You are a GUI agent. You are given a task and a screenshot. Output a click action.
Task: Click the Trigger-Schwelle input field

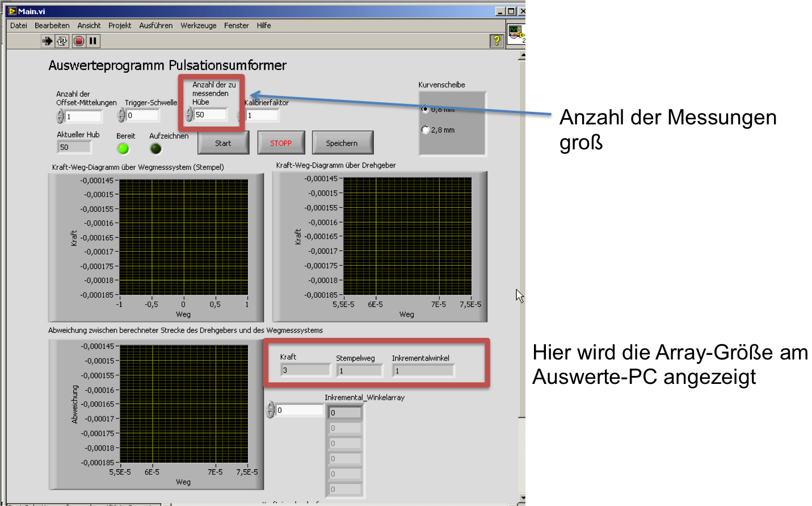(x=142, y=115)
